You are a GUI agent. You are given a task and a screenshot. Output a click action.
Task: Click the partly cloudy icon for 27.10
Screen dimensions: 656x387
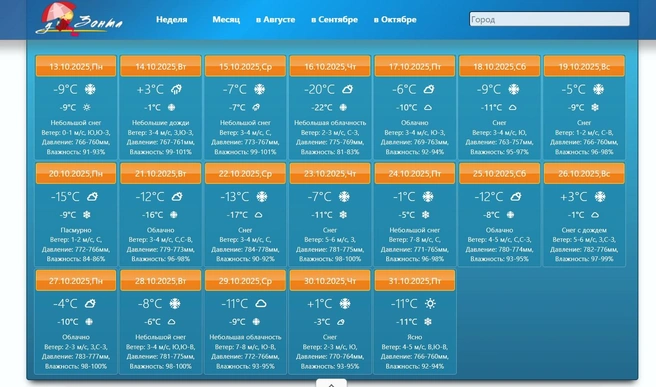tap(90, 304)
